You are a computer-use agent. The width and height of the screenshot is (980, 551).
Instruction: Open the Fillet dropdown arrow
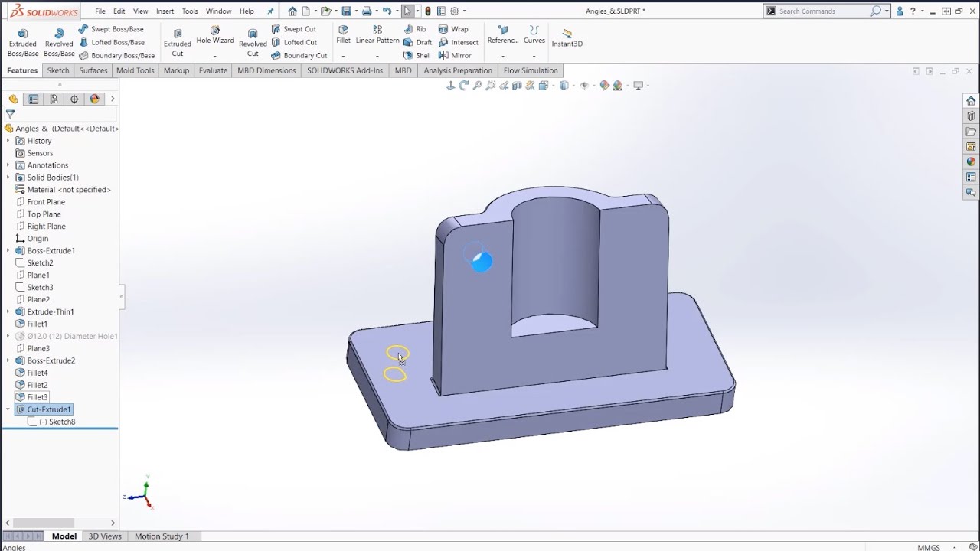pos(343,56)
